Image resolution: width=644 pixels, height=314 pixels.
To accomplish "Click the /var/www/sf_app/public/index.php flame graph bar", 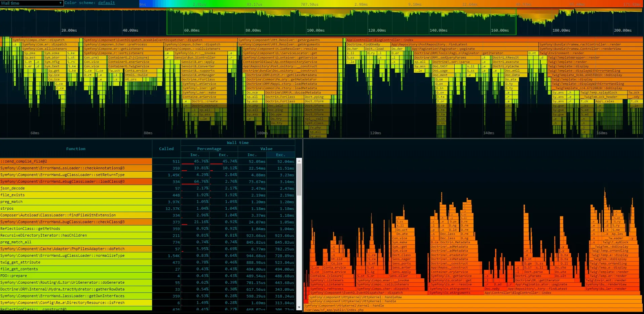I will point(473,310).
